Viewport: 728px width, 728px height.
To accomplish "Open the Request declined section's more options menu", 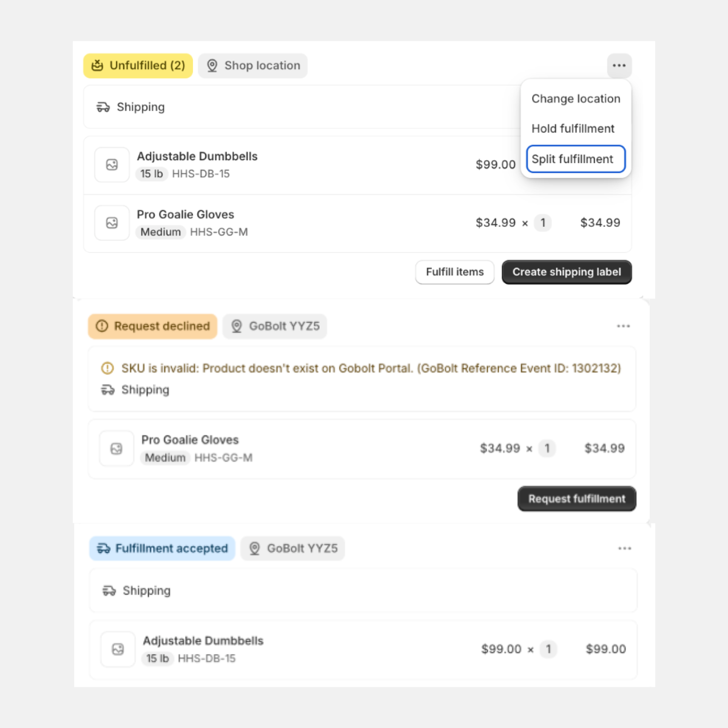I will click(x=623, y=326).
